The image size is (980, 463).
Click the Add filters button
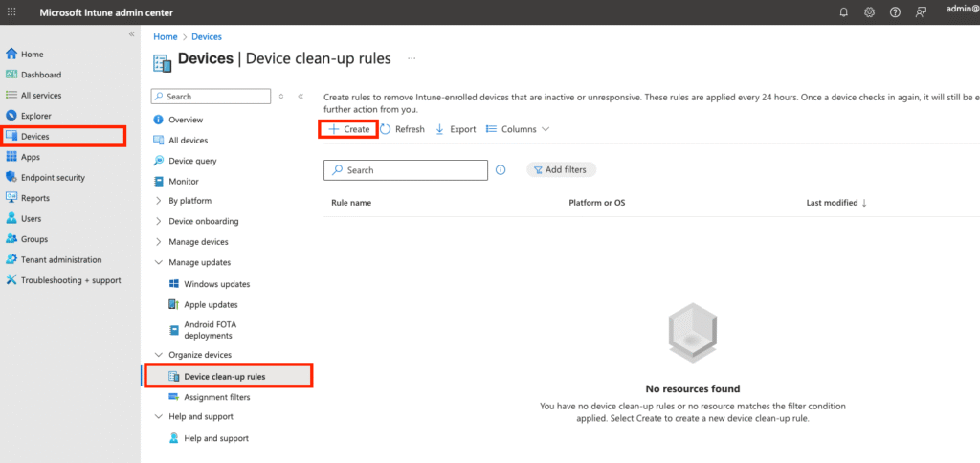click(x=561, y=169)
